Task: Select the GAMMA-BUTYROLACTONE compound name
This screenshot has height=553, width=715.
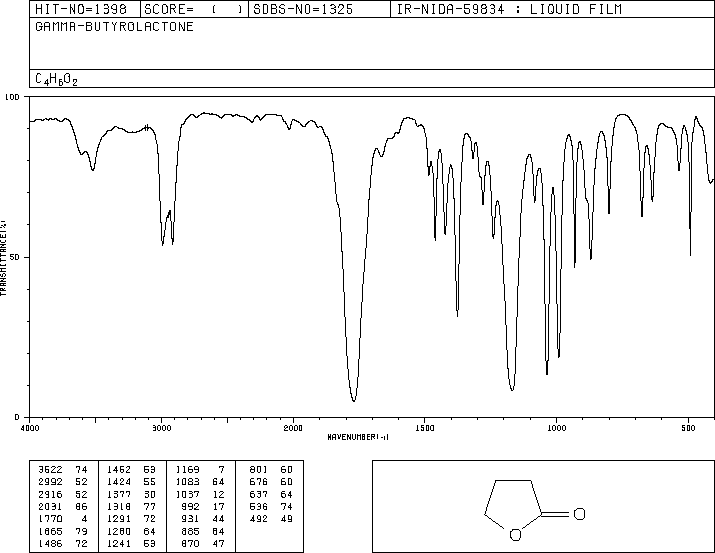Action: point(114,26)
